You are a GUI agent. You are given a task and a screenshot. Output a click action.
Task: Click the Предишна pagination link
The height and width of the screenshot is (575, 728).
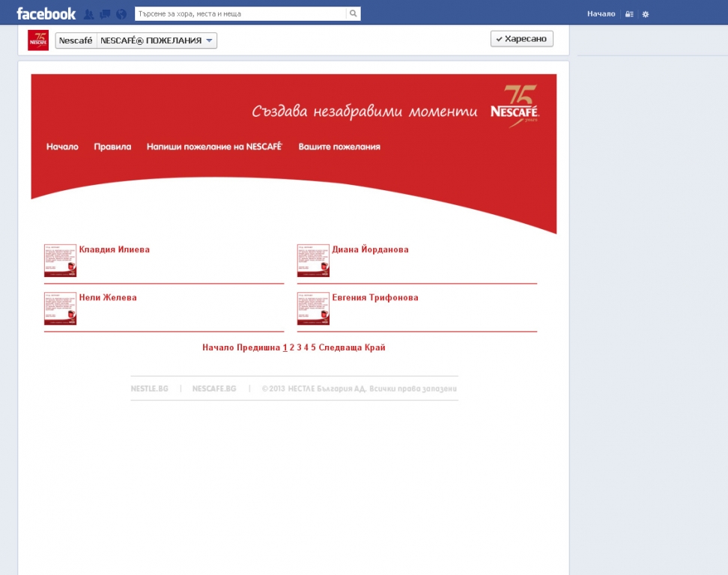[258, 347]
